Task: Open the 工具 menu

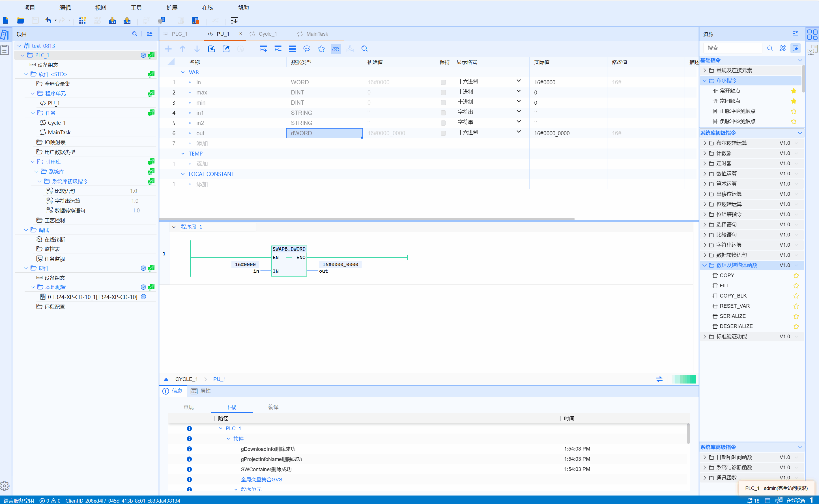Action: [x=136, y=8]
